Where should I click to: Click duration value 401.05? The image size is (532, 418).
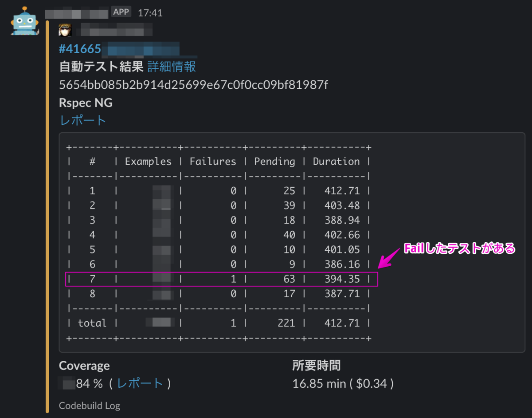[x=342, y=250]
